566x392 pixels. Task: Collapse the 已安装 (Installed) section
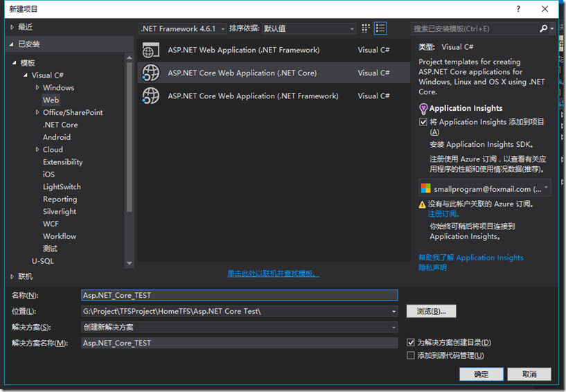click(12, 44)
